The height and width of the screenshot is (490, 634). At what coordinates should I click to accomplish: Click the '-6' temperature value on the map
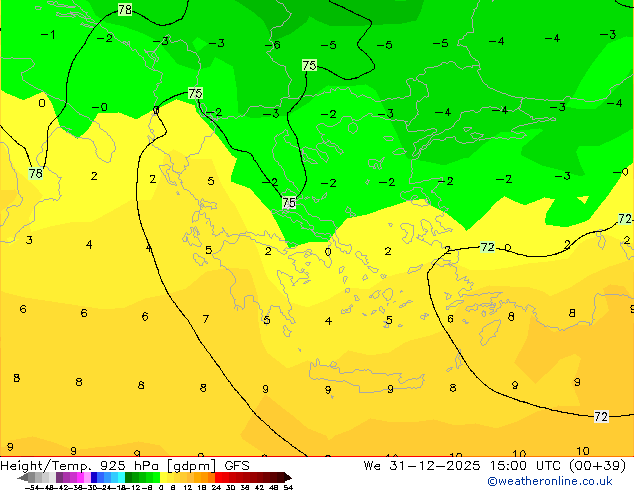(x=273, y=45)
